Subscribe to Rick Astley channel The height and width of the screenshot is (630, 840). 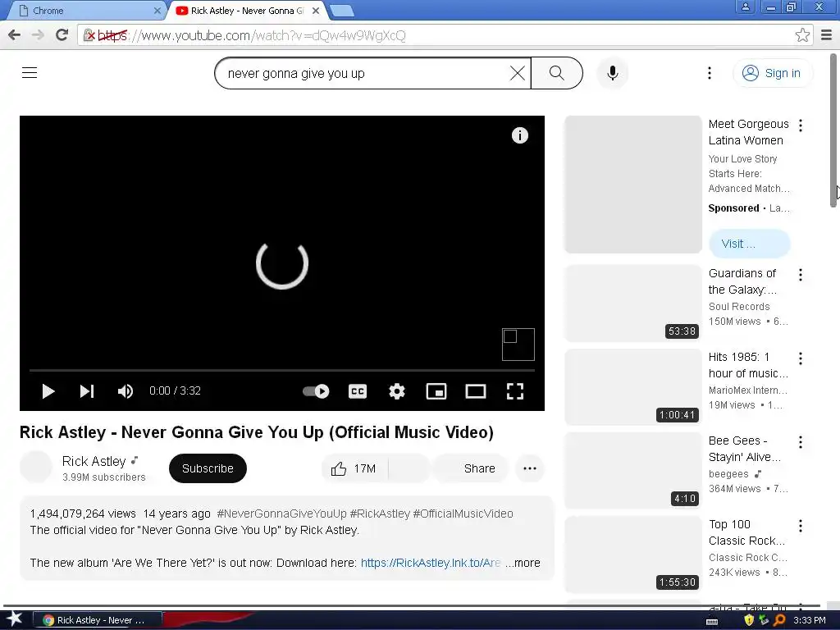pos(208,468)
